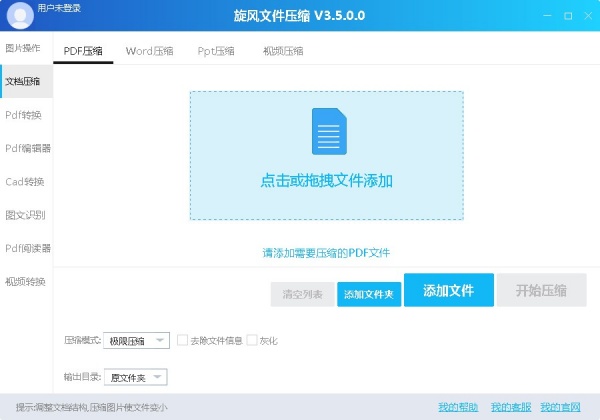The image size is (600, 420).
Task: Expand the 压缩模式 dropdown
Action: tap(136, 341)
